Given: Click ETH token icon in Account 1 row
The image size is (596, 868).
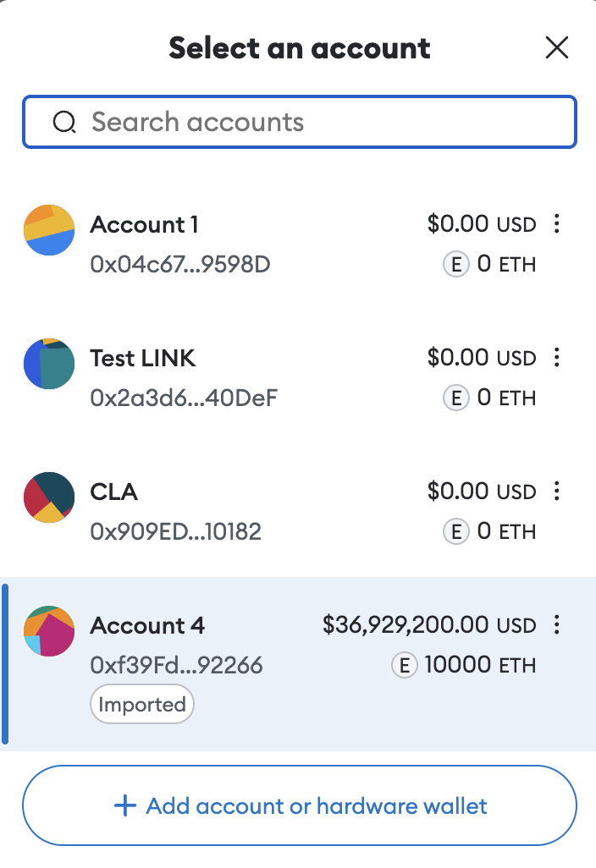Looking at the screenshot, I should pyautogui.click(x=455, y=264).
